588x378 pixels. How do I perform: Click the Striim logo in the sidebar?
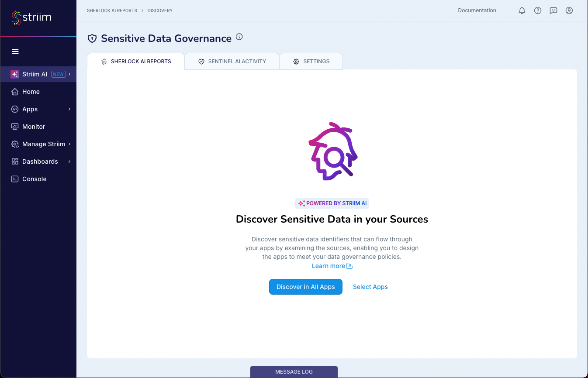[x=31, y=17]
